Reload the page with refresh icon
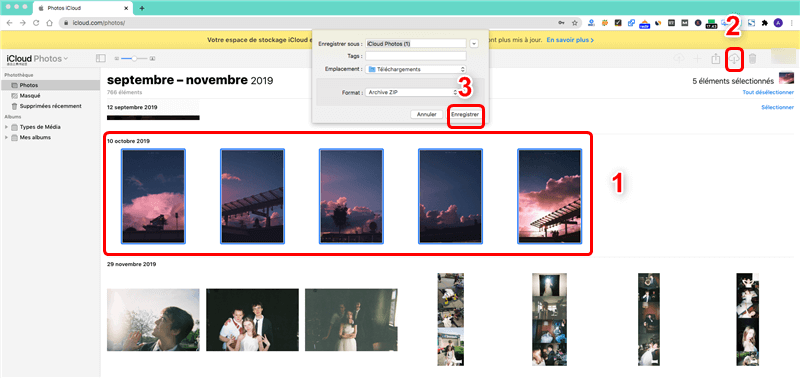Screen dimensions: 800x378 click(36, 23)
